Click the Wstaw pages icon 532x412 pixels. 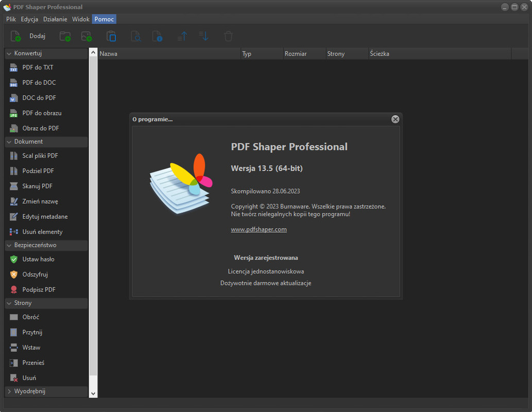click(13, 348)
